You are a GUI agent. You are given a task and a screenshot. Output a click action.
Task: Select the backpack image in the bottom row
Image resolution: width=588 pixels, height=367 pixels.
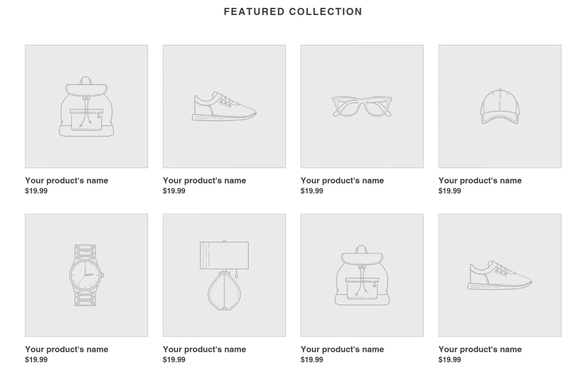point(362,275)
